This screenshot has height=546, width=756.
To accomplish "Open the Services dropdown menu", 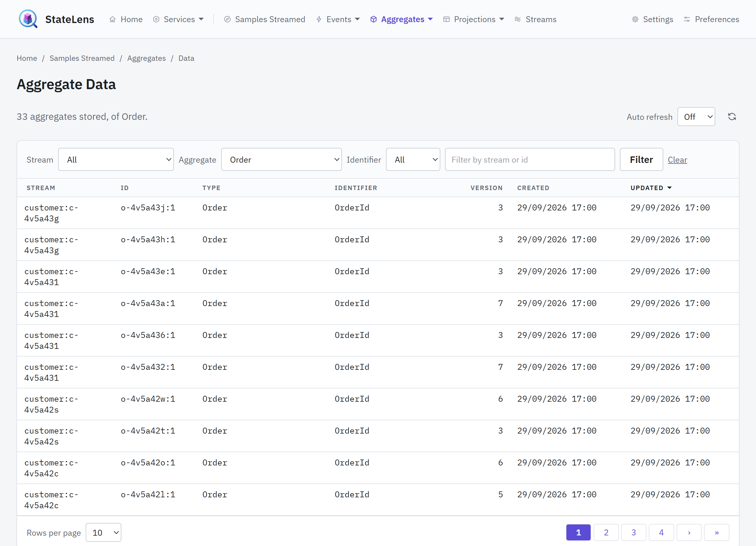I will [x=179, y=19].
